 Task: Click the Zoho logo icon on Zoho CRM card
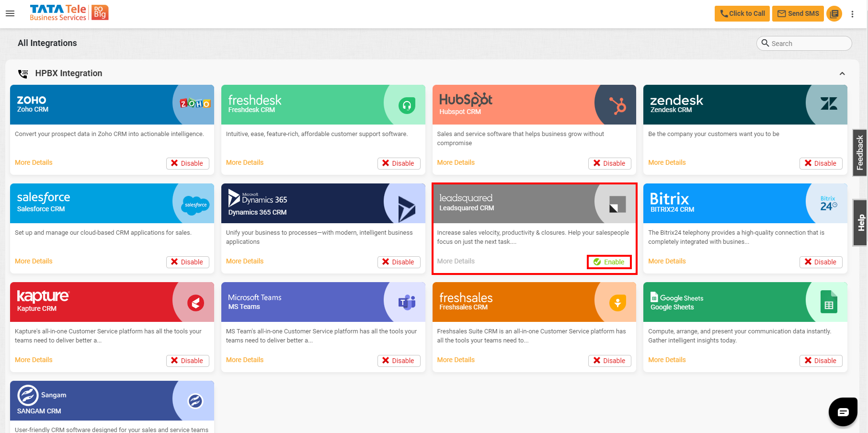195,103
